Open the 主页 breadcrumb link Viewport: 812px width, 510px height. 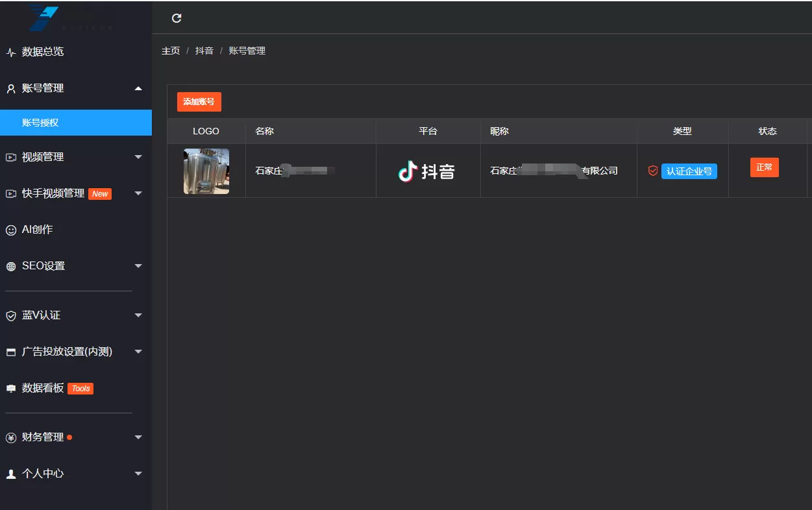point(170,51)
